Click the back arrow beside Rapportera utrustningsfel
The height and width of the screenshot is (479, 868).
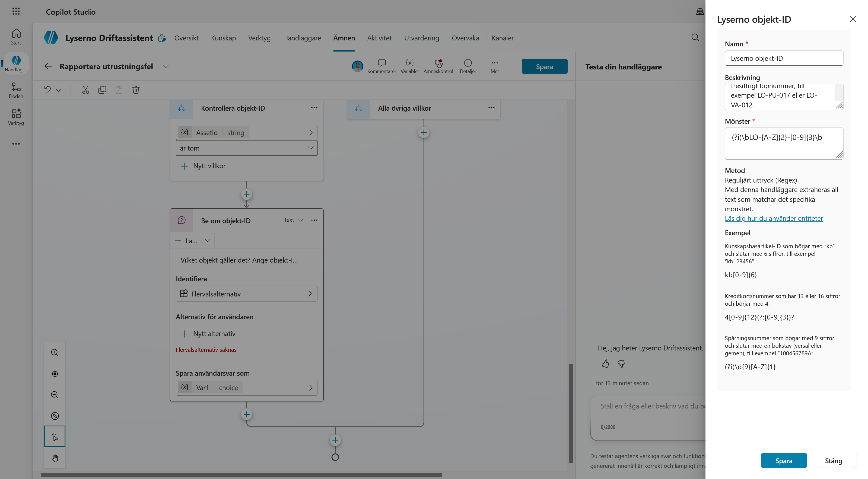[48, 66]
